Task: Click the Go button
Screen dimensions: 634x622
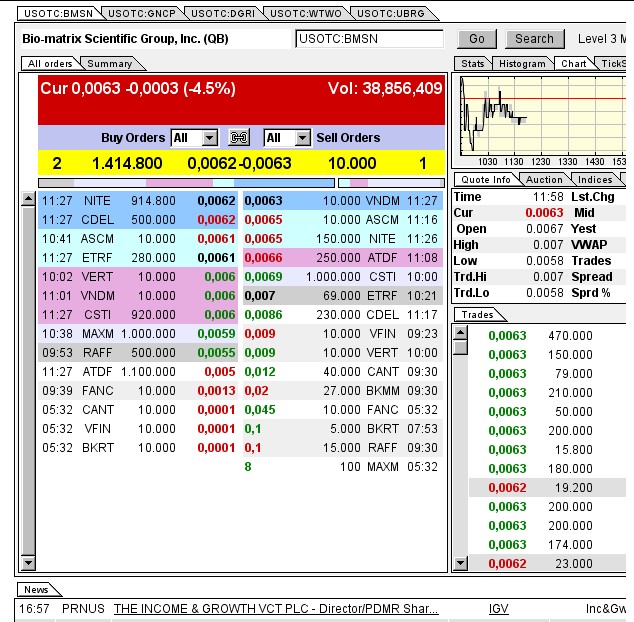Action: click(477, 39)
